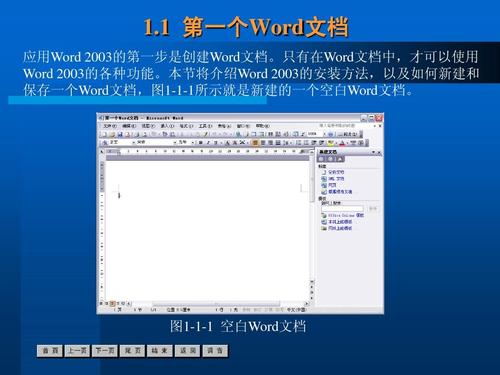This screenshot has width=500, height=375.
Task: Open the 编辑 menu in Word
Action: (129, 126)
